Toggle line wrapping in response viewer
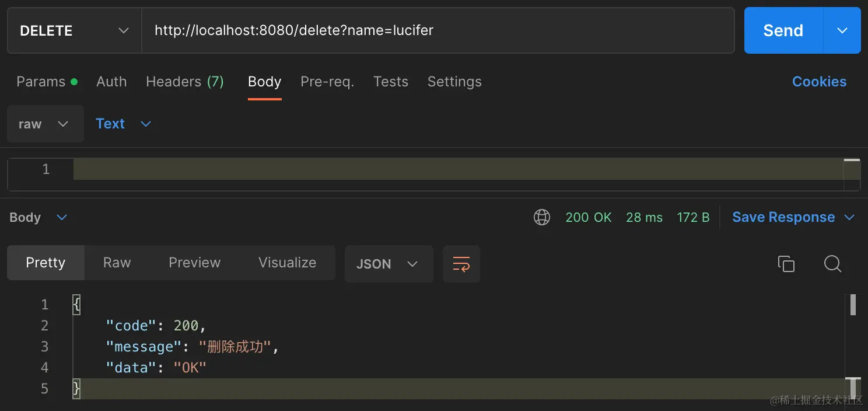This screenshot has height=411, width=868. 461,264
